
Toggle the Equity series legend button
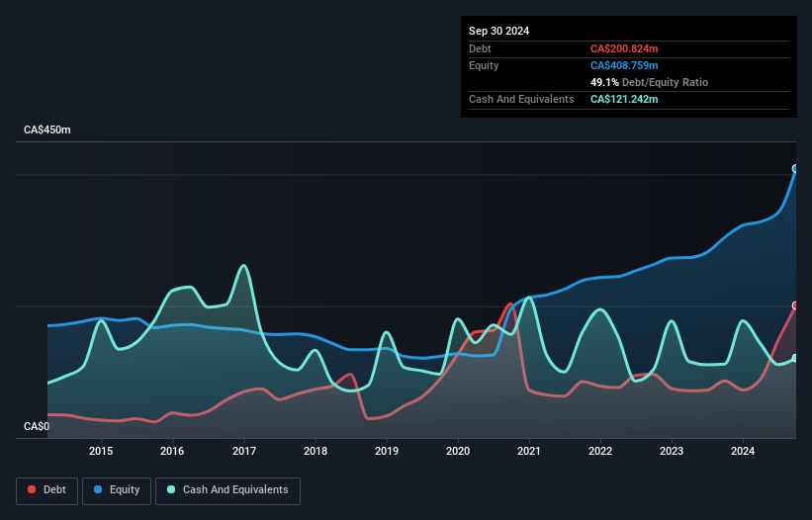117,490
